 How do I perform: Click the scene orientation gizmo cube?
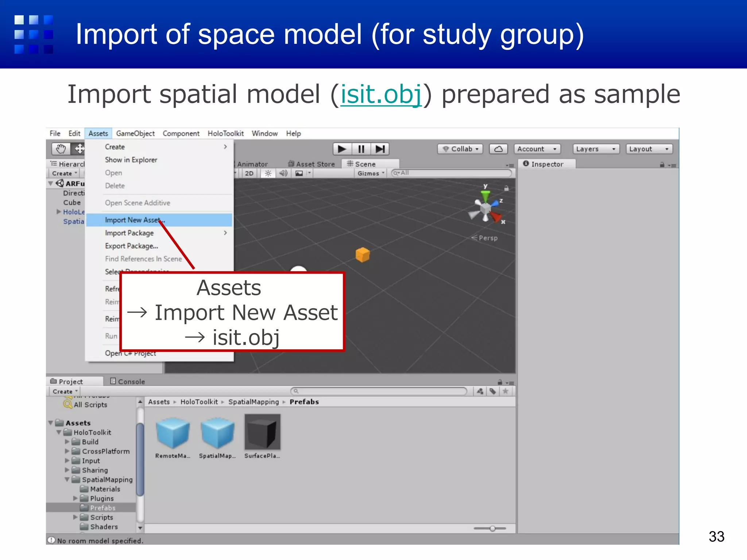[485, 208]
